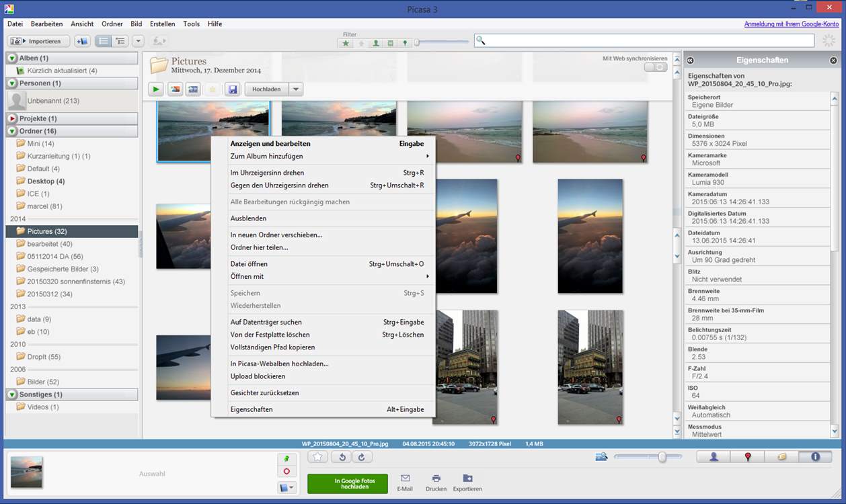Image resolution: width=846 pixels, height=504 pixels.
Task: Choose Eigenschaften in the context menu
Action: click(323, 409)
